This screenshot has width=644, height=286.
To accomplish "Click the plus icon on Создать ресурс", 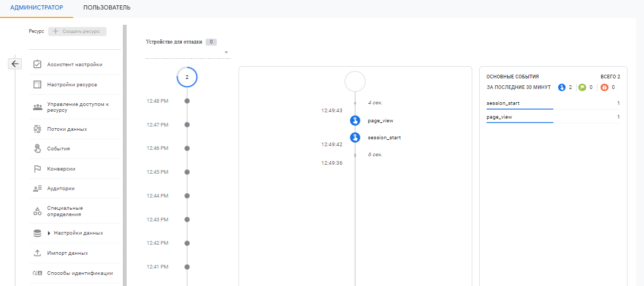I will click(x=56, y=31).
